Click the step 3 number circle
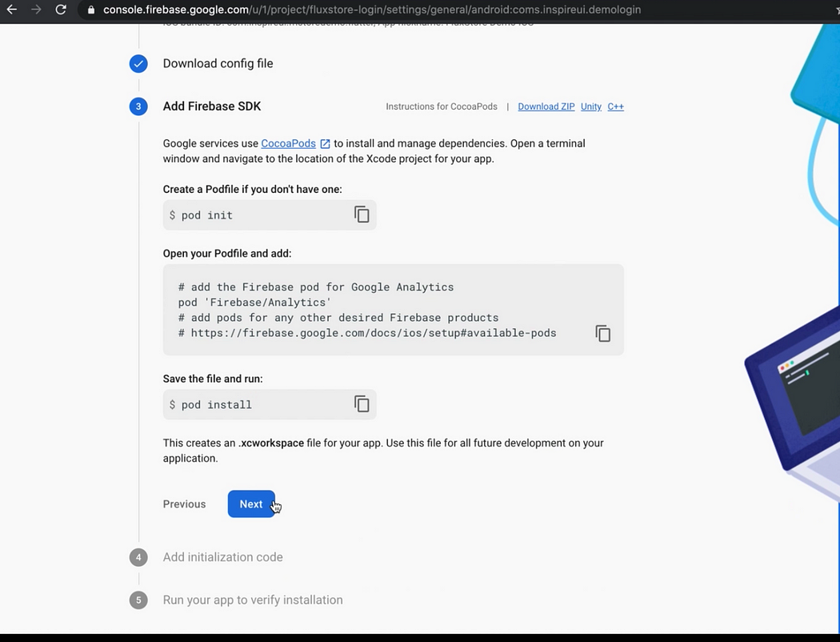840x642 pixels. pos(138,106)
